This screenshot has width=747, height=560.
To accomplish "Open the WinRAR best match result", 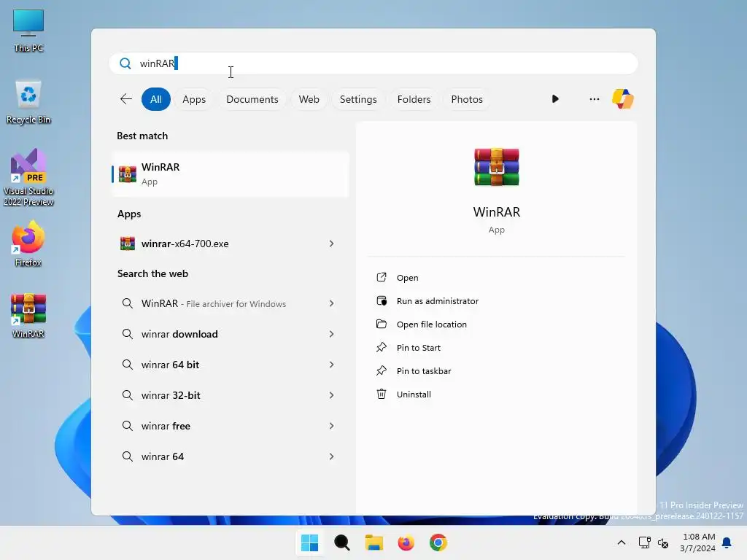I will (230, 174).
